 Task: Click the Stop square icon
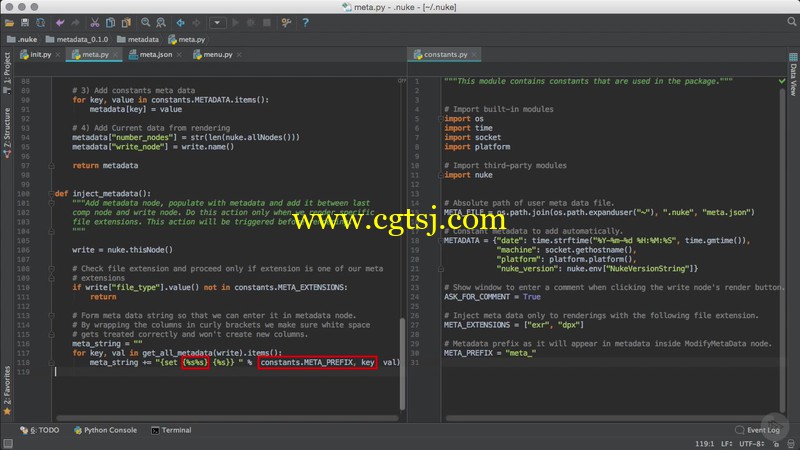(267, 22)
